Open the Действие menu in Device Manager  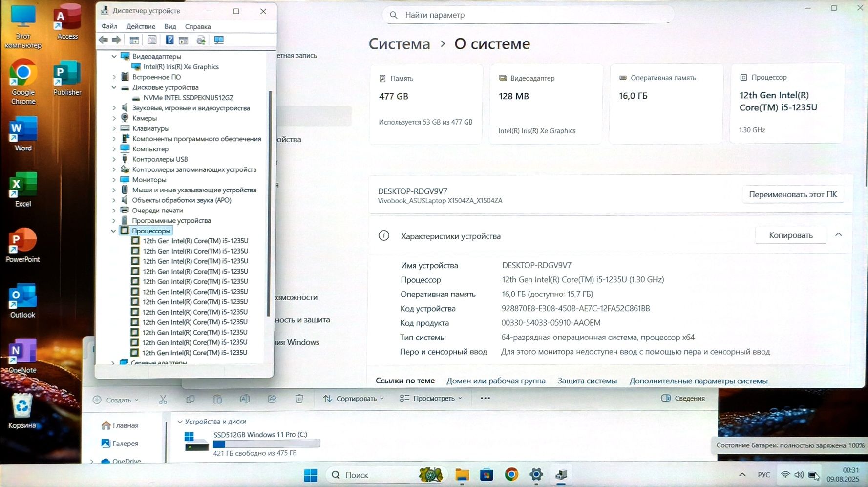(141, 26)
